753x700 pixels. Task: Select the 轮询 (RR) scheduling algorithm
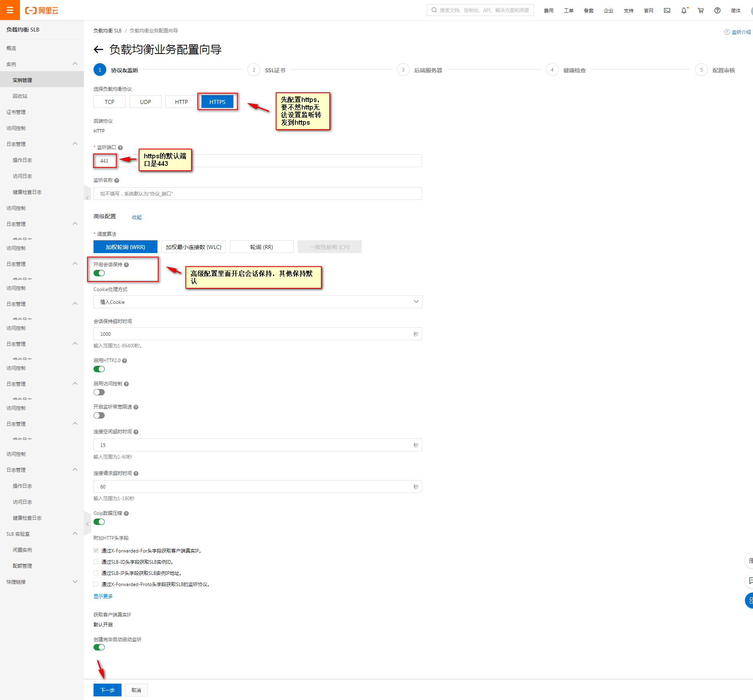(x=261, y=247)
